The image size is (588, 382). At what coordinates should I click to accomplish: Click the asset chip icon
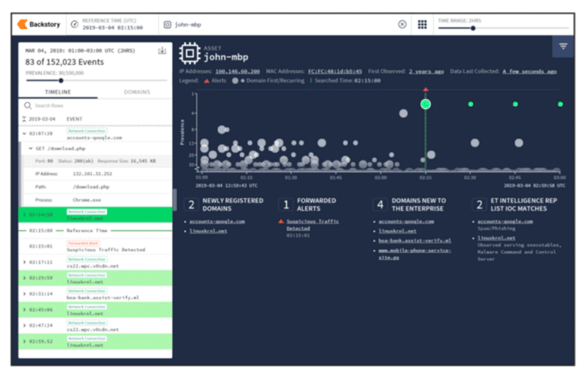pos(189,54)
